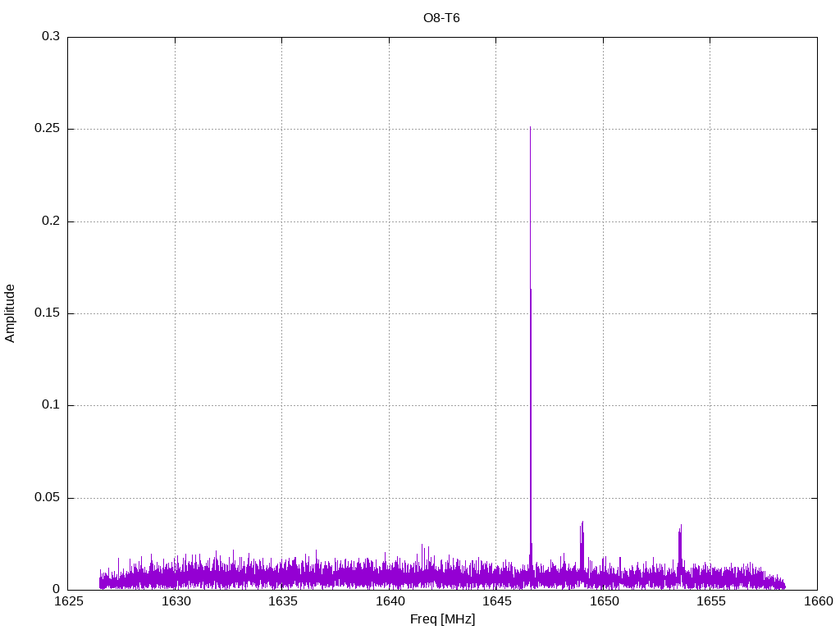The height and width of the screenshot is (630, 840).
Task: Click the 1655 frequency tick label
Action: 710,601
